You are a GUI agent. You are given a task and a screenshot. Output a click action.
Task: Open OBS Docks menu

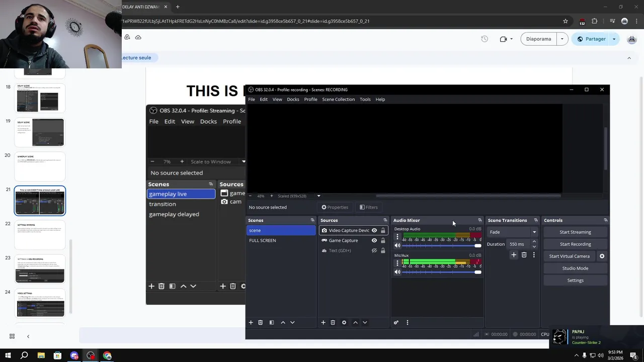pos(293,99)
